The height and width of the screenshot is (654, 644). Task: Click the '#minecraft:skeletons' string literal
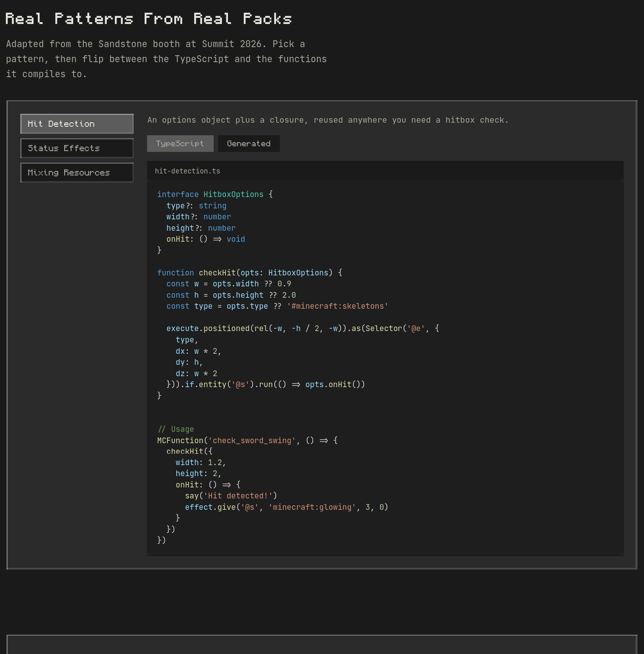pyautogui.click(x=337, y=306)
